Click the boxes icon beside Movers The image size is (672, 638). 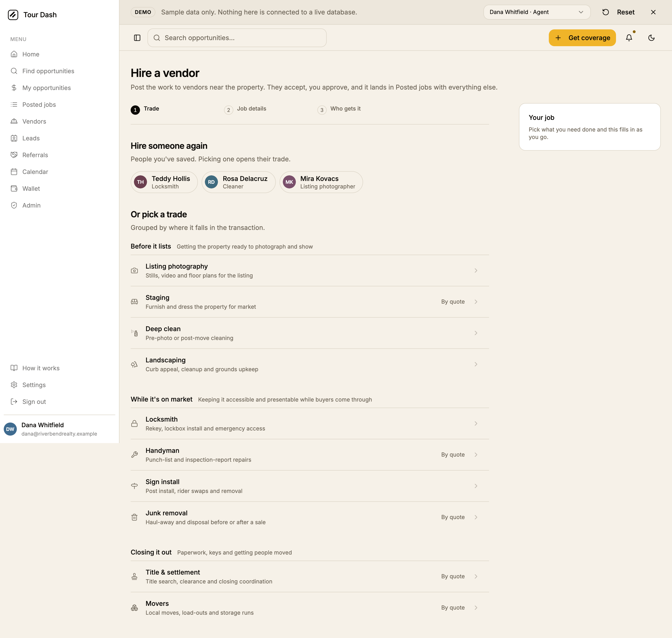[x=134, y=608]
